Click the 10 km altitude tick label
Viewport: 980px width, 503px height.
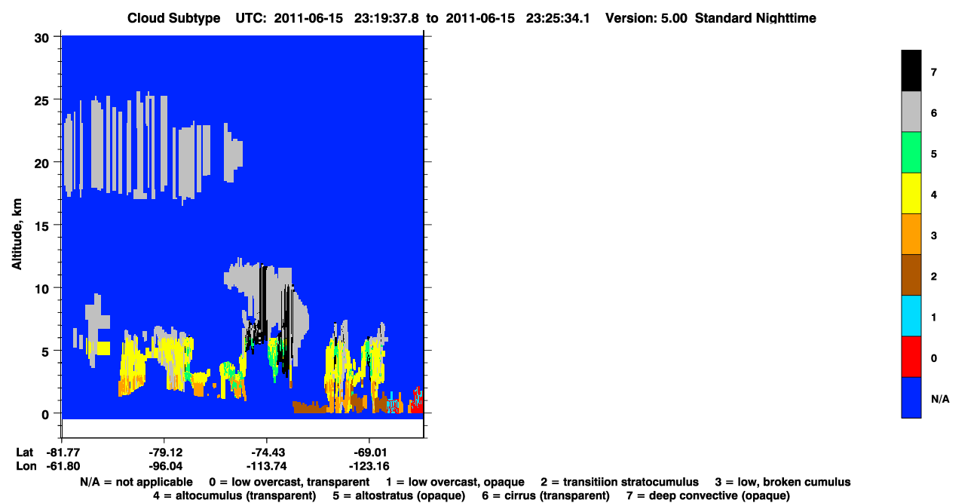click(x=43, y=288)
